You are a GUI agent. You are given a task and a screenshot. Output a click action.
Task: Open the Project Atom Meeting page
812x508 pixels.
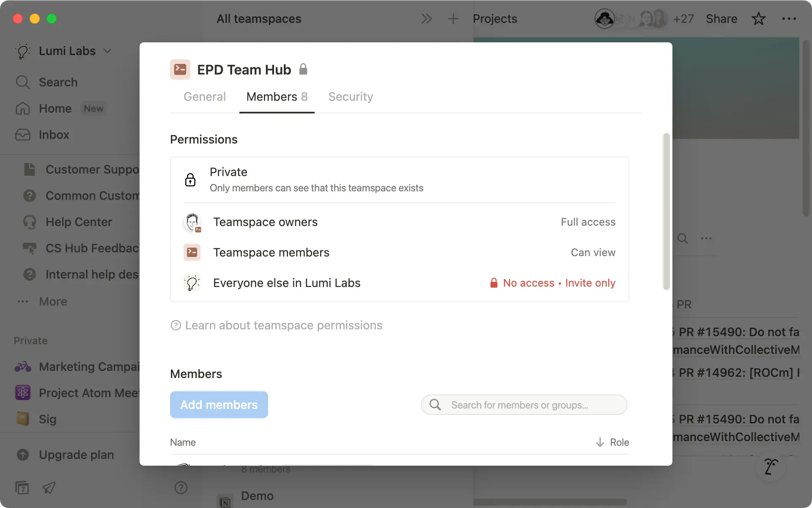[x=90, y=393]
